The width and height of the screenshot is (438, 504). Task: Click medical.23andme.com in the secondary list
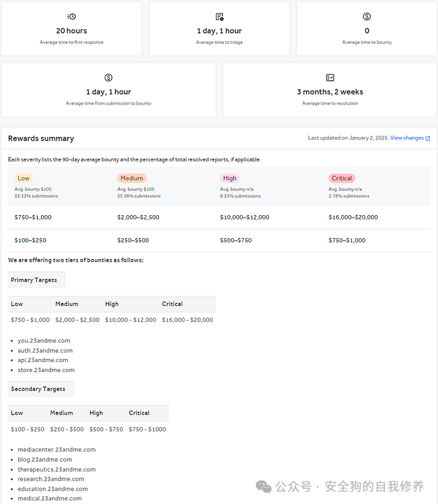point(49,498)
